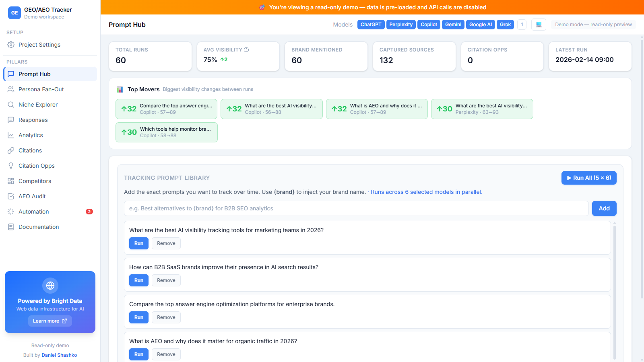Viewport: 644px width, 362px height.
Task: Open Copilot 56→88 best AI visibility card
Action: click(272, 109)
